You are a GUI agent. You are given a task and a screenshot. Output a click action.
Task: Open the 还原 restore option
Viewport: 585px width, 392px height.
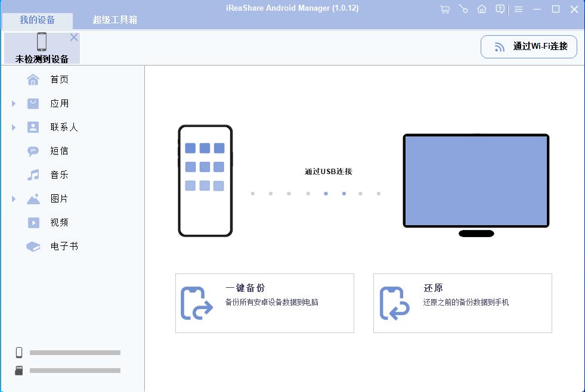pos(462,303)
